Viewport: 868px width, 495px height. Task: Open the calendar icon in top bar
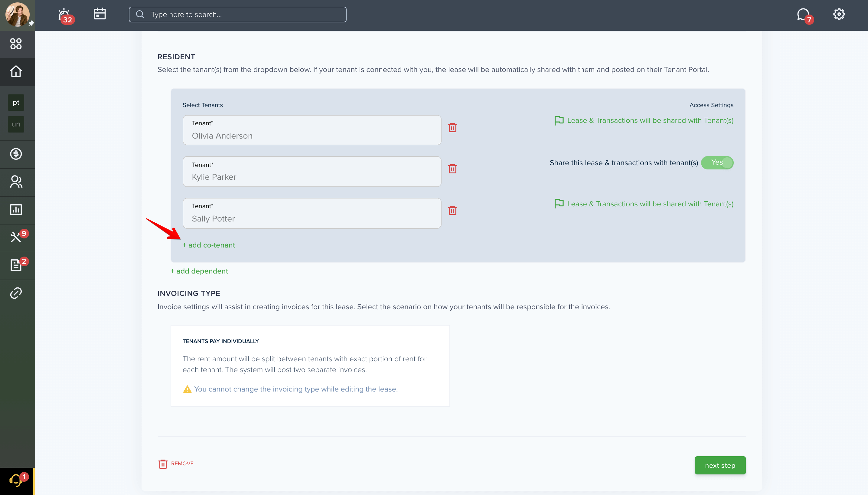click(100, 14)
